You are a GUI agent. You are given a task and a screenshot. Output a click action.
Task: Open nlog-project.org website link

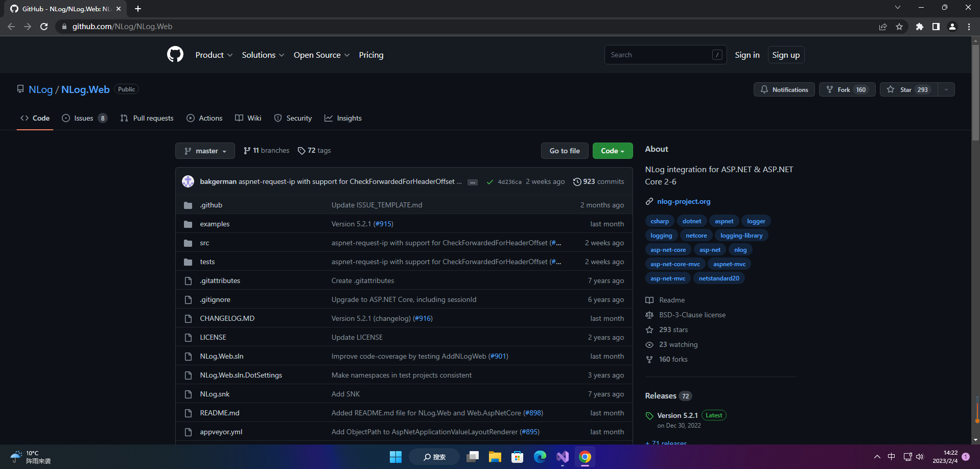click(x=684, y=201)
